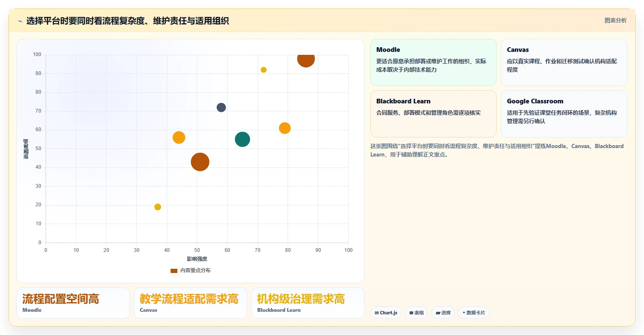This screenshot has height=335, width=644.
Task: Click the 流程配置空间高 Moodle stat card
Action: pos(73,303)
